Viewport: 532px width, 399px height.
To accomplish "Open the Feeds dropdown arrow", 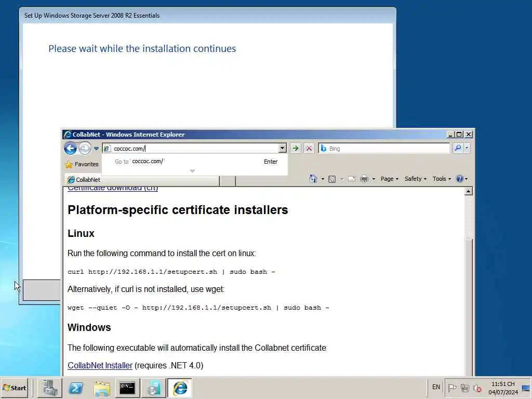I will pyautogui.click(x=342, y=179).
